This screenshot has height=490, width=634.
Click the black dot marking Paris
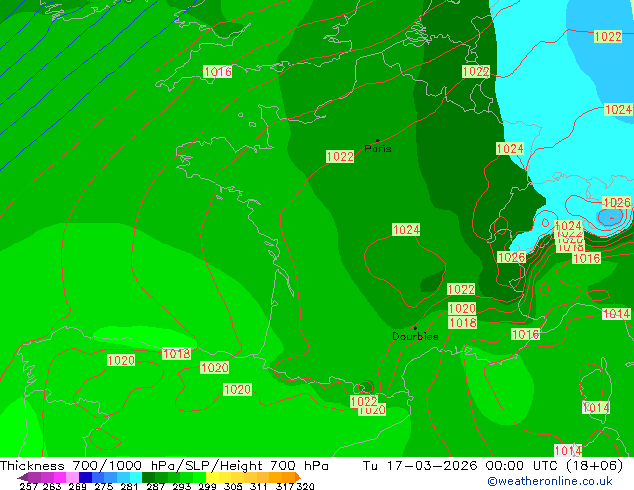point(378,140)
